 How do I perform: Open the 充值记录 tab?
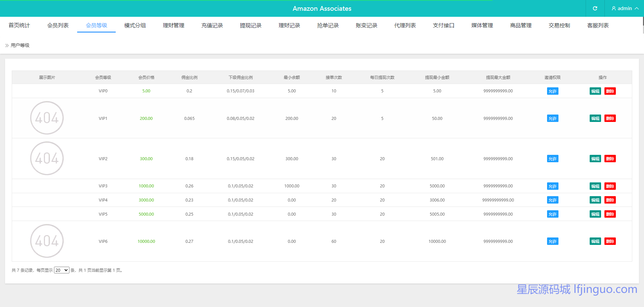click(x=212, y=26)
